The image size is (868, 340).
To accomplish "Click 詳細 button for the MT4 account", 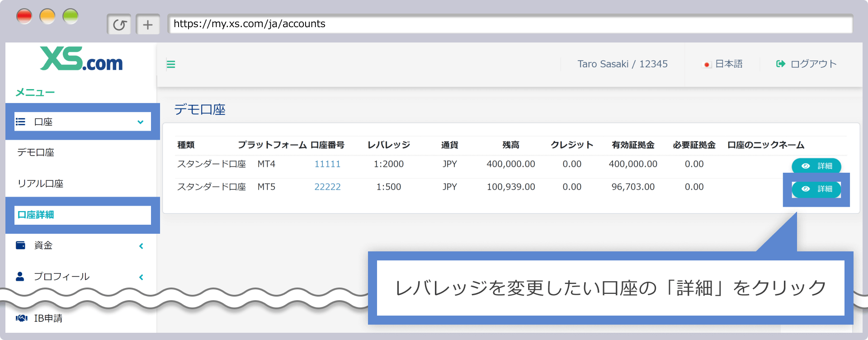I will [x=816, y=166].
